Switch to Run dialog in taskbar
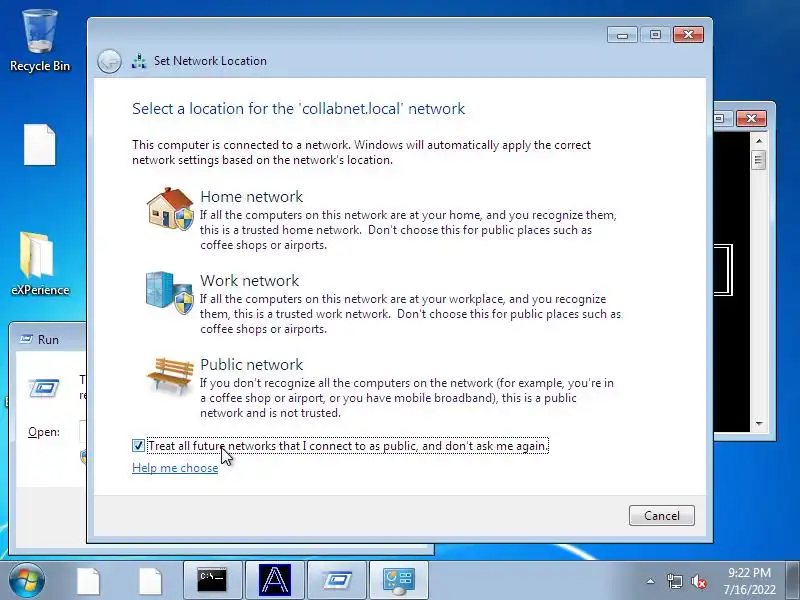 (337, 580)
